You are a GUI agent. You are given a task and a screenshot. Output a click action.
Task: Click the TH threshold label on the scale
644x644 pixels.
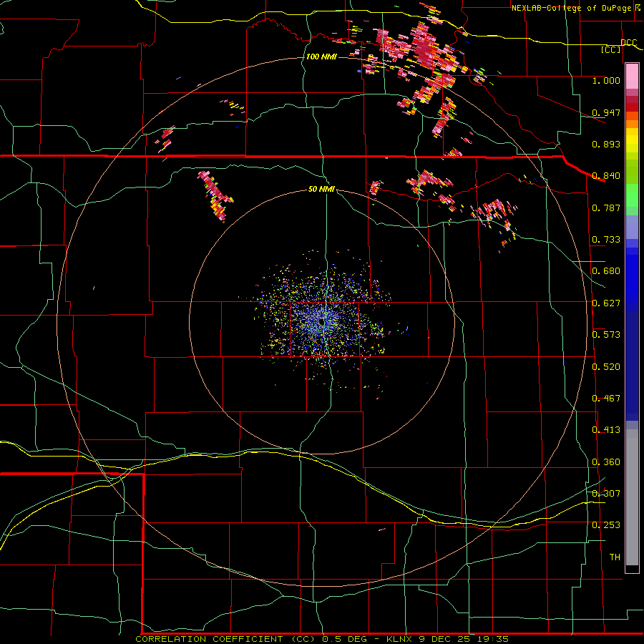[x=615, y=557]
